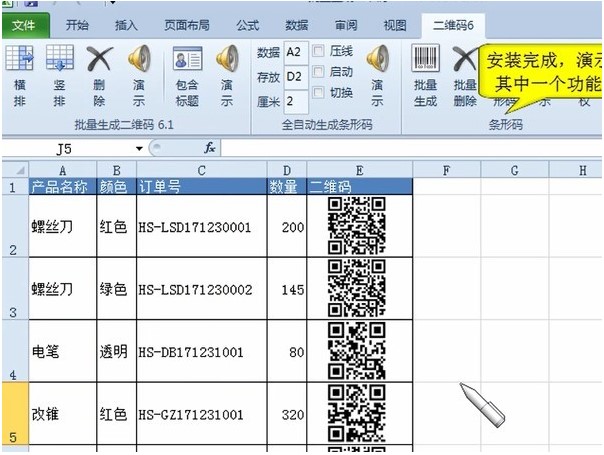Click the cell HS-LSD171230002

click(x=201, y=289)
